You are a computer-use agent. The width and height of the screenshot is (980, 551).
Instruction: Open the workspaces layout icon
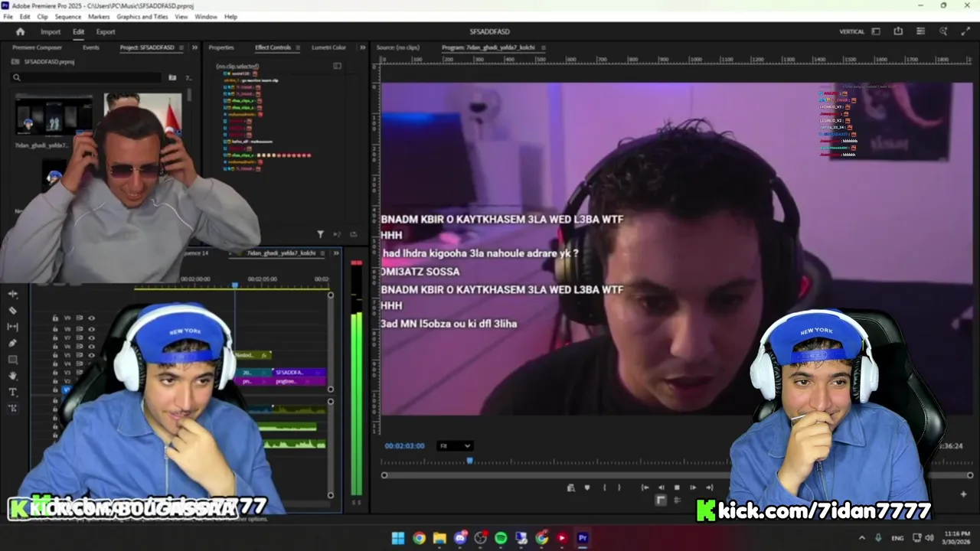pos(876,31)
